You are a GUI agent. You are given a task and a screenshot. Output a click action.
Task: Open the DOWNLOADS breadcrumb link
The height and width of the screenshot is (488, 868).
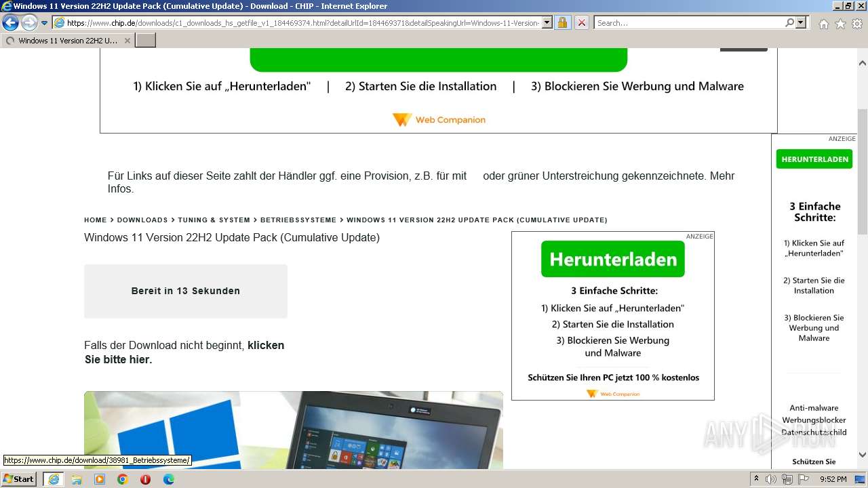[x=142, y=220]
